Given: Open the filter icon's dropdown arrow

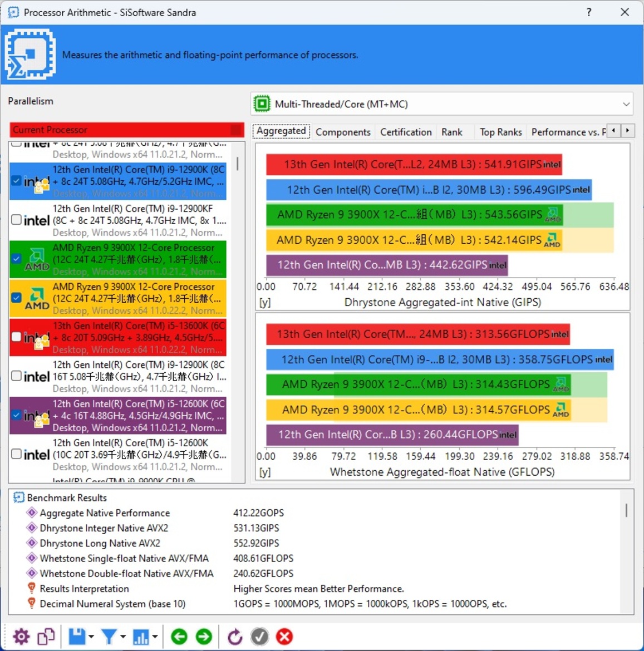Looking at the screenshot, I should pos(123,637).
